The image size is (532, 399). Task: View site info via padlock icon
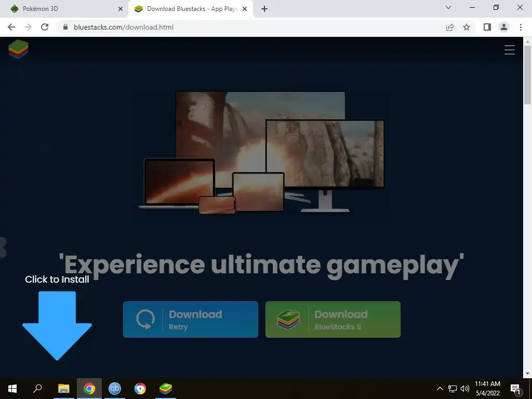tap(65, 27)
